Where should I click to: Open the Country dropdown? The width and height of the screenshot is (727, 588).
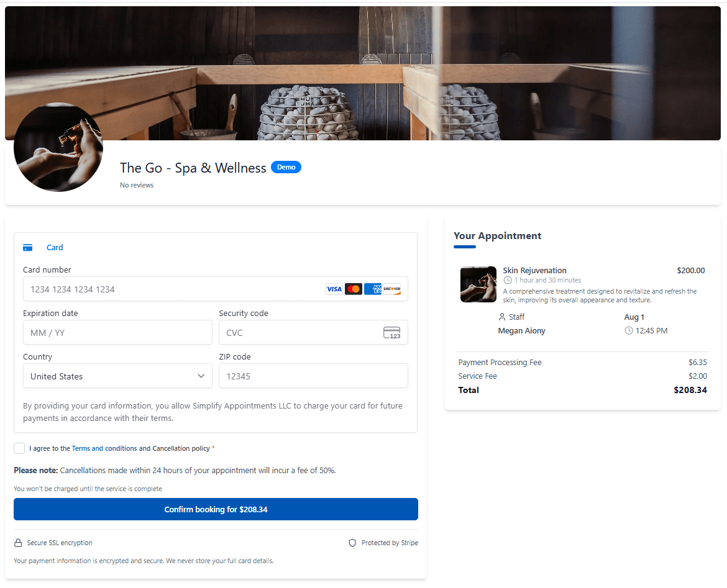tap(117, 376)
